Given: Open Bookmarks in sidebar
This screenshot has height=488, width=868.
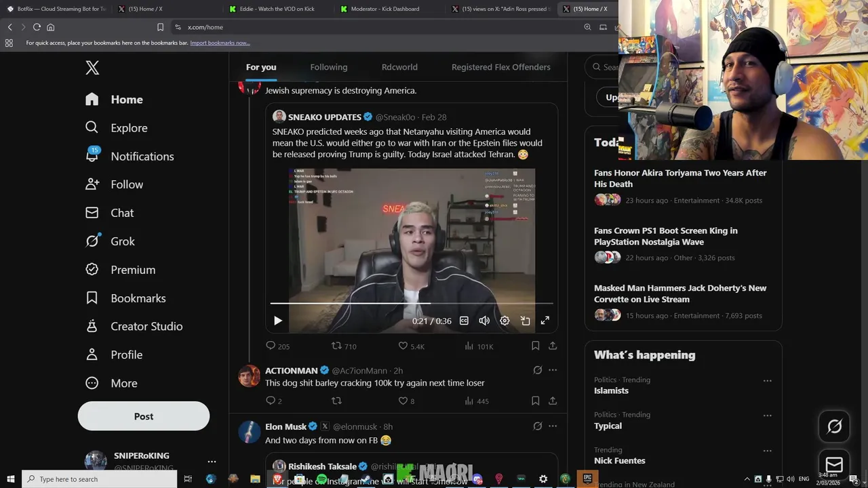Looking at the screenshot, I should pyautogui.click(x=125, y=298).
